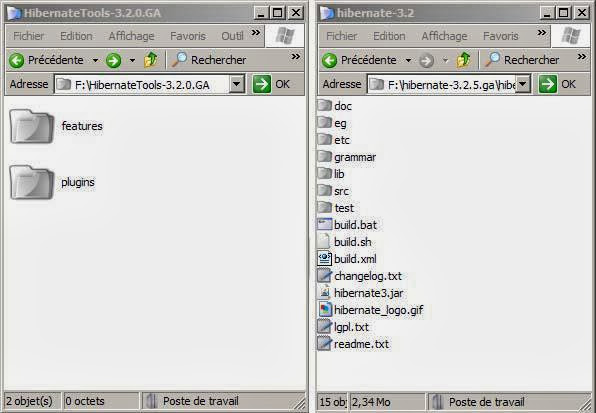Open the back history dropdown in hibernate-3.2 window
The width and height of the screenshot is (596, 413).
(x=408, y=60)
